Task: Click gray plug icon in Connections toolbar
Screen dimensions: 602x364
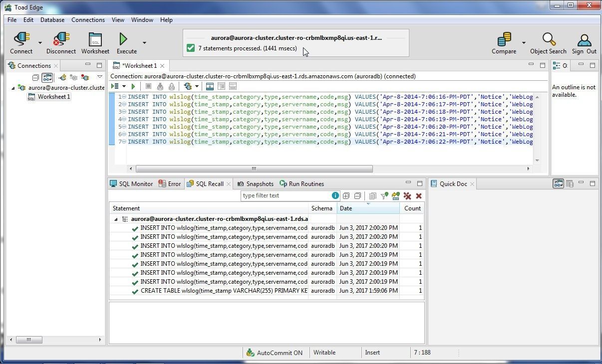Action: click(x=74, y=77)
